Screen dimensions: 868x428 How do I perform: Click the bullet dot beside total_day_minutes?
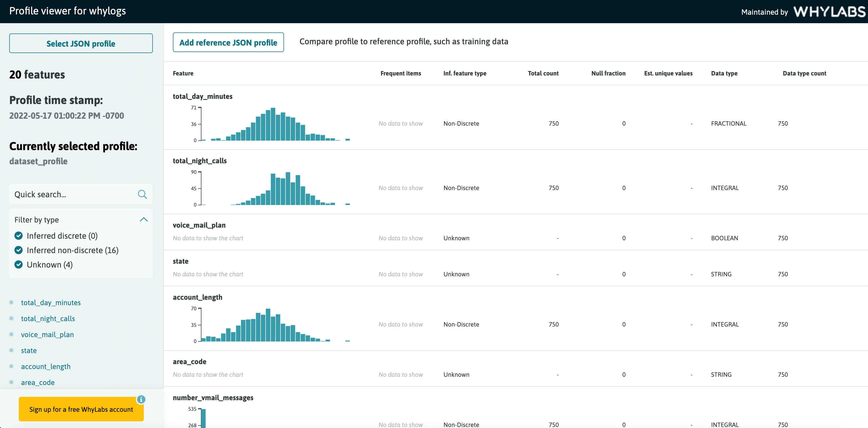tap(12, 302)
